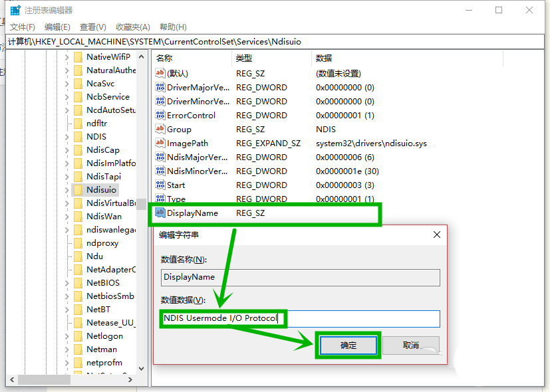Click the NdisTapi folder icon
Screen dimensions: 550x392
tap(78, 177)
